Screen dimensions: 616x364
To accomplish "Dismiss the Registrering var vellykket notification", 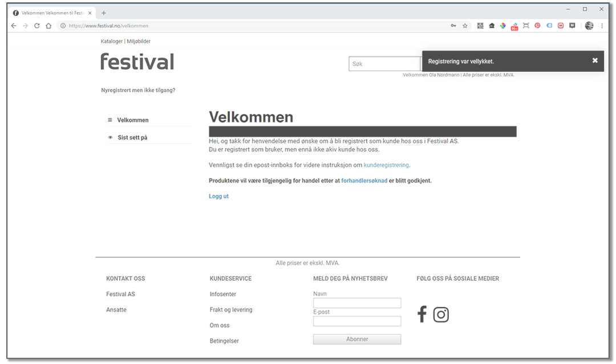I will click(x=595, y=60).
